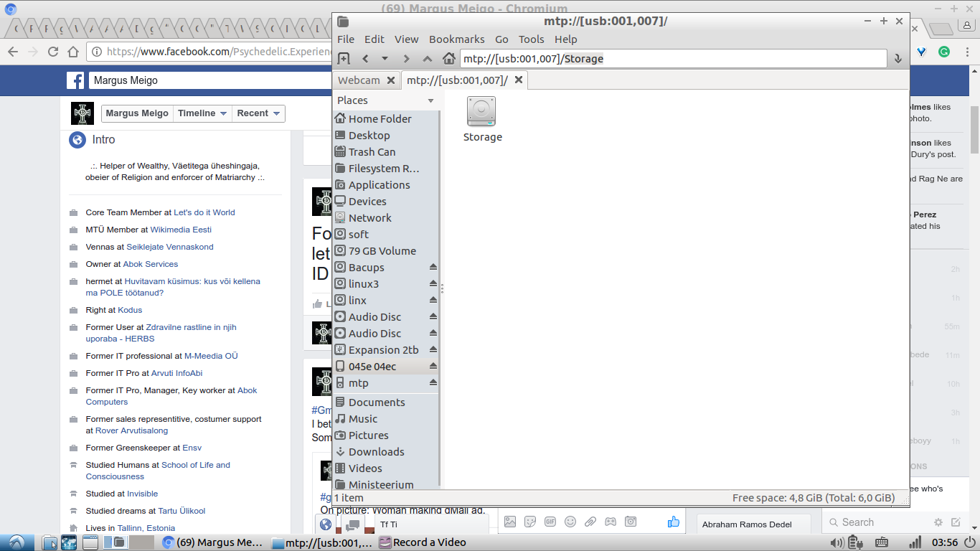Go back with the left arrow in file manager
The image size is (980, 551).
point(365,59)
